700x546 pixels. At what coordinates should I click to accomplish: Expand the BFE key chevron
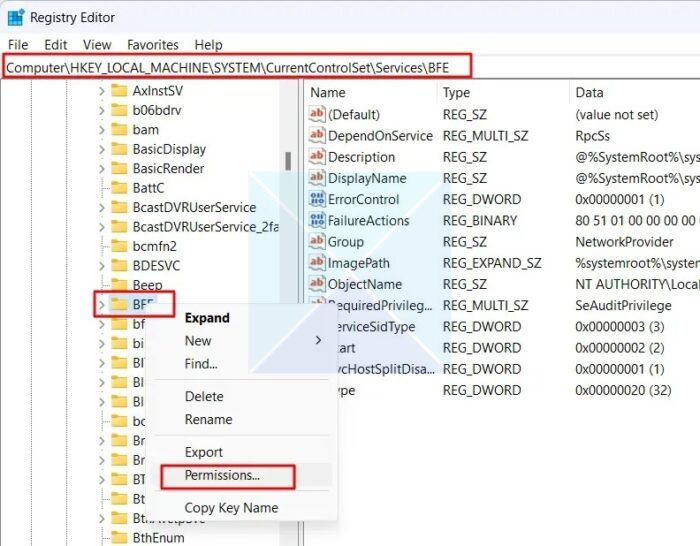[x=102, y=305]
